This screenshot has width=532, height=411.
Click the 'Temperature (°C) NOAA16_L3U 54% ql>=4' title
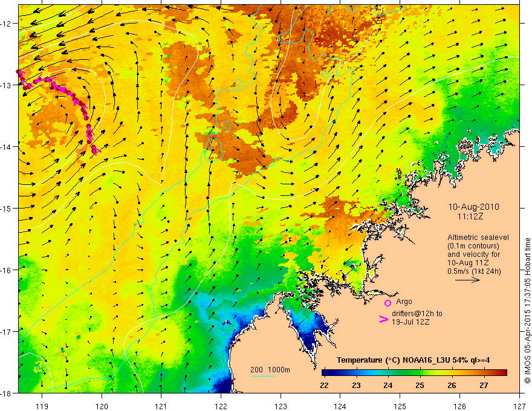tap(413, 360)
